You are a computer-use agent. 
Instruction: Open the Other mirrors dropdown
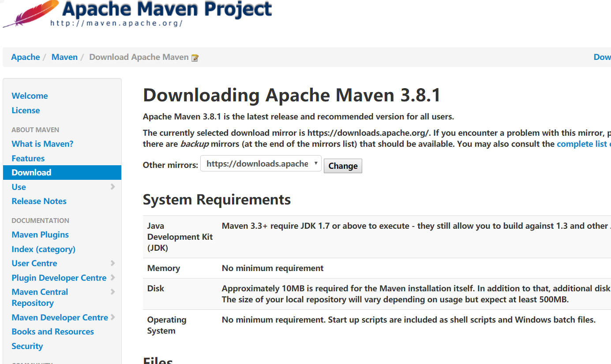pos(261,164)
